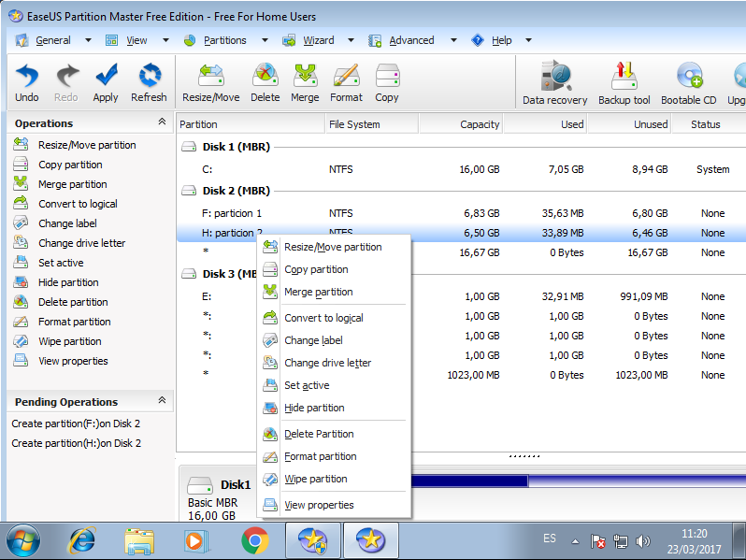Sort by the File System column header
746x560 pixels.
371,124
